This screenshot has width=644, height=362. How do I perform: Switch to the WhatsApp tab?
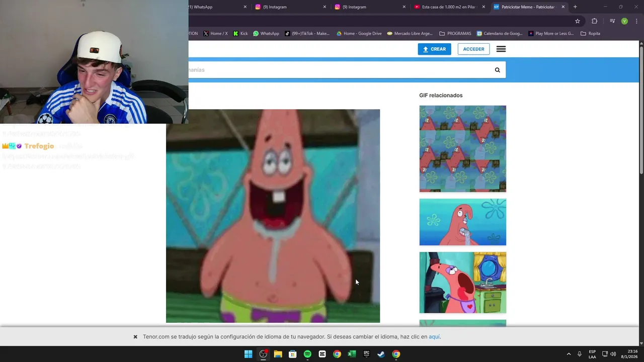point(215,7)
